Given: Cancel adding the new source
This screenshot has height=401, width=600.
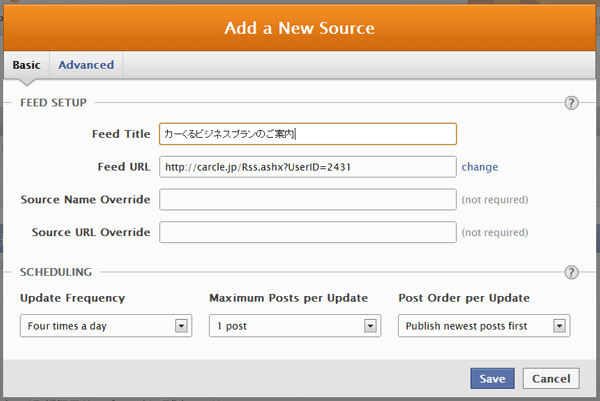Looking at the screenshot, I should click(x=551, y=379).
